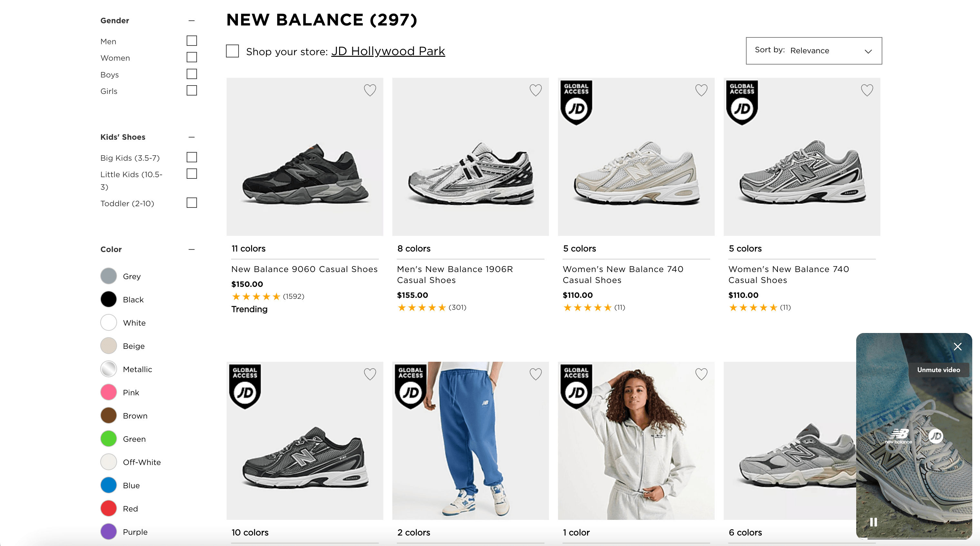Check the Men gender filter
The width and height of the screenshot is (980, 546).
192,41
